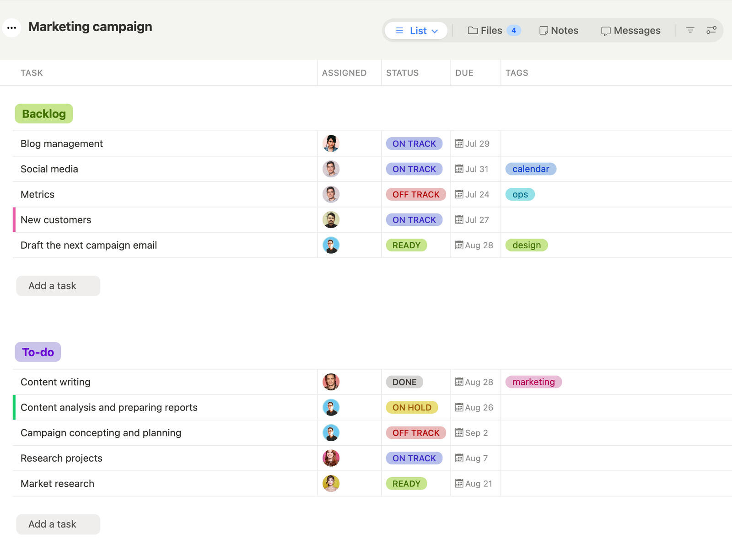The image size is (732, 560).
Task: Open the Market research task
Action: tap(57, 484)
